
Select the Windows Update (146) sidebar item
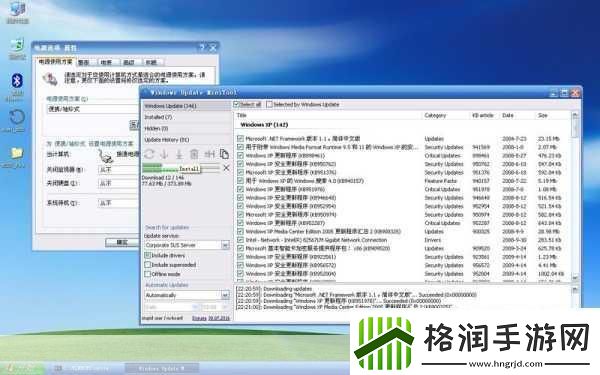tap(186, 106)
